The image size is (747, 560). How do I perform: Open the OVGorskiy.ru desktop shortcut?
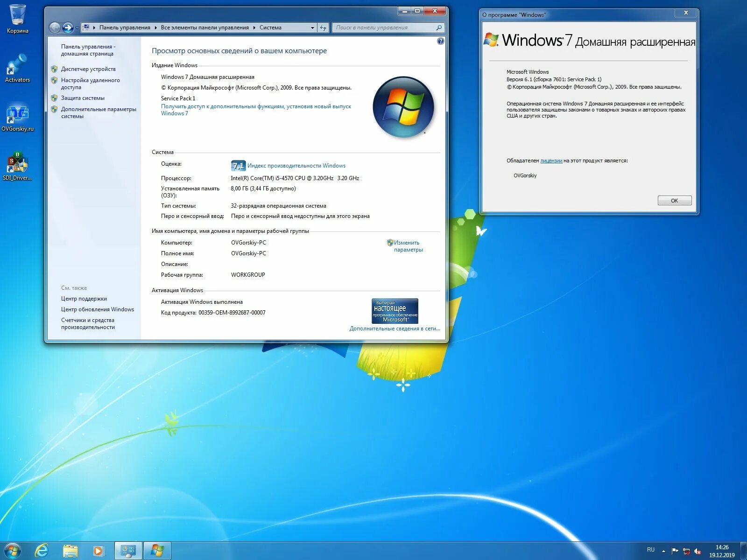click(17, 118)
